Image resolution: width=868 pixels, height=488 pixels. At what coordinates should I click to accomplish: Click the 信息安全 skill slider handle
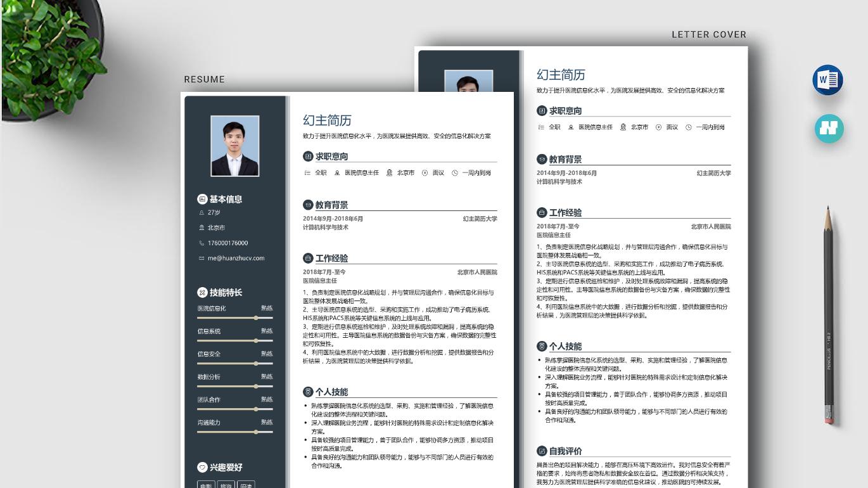coord(256,363)
